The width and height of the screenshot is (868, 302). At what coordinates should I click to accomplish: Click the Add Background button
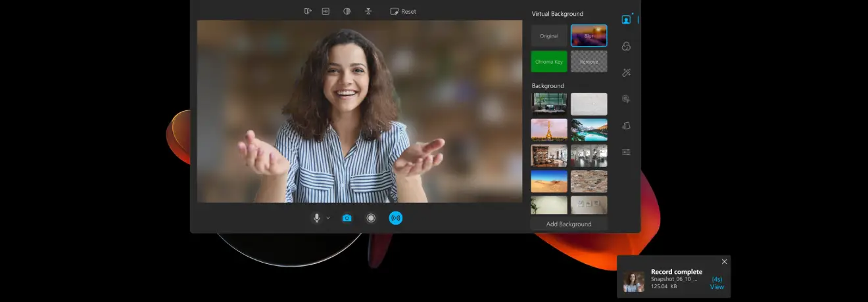coord(569,224)
